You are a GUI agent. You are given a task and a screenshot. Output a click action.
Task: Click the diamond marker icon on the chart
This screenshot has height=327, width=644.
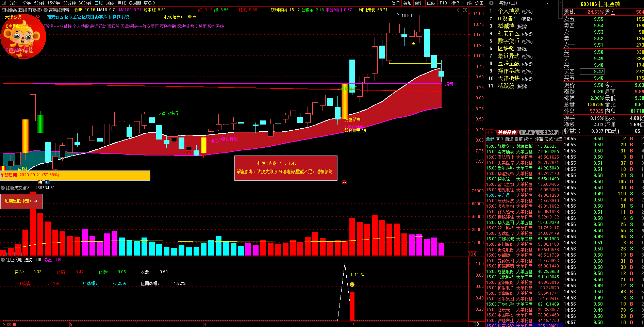459,10
